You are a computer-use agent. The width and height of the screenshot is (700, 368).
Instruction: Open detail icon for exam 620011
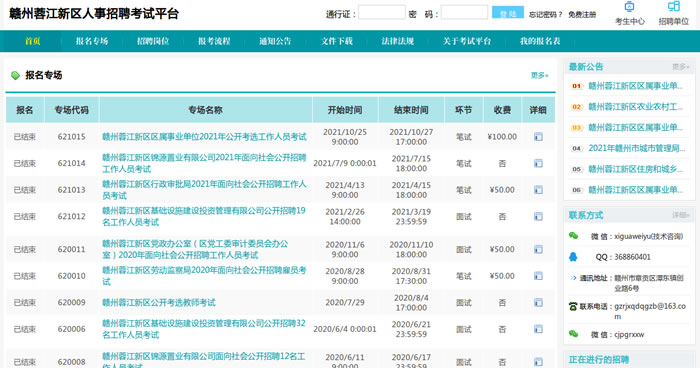pyautogui.click(x=538, y=249)
